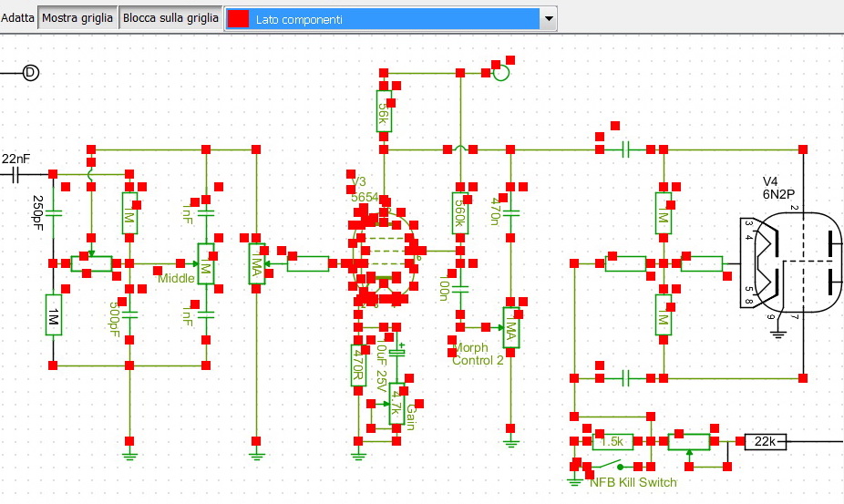Select the 22nF capacitor
The width and height of the screenshot is (844, 504).
tap(16, 174)
